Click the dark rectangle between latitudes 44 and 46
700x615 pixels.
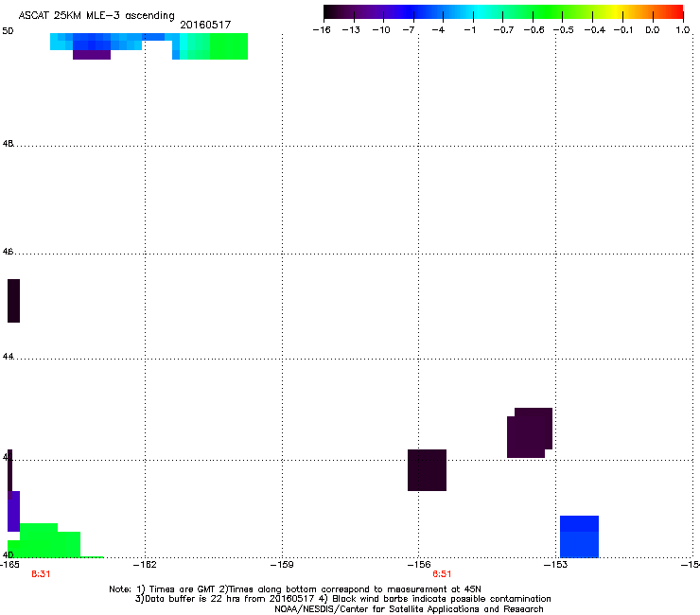(13, 301)
